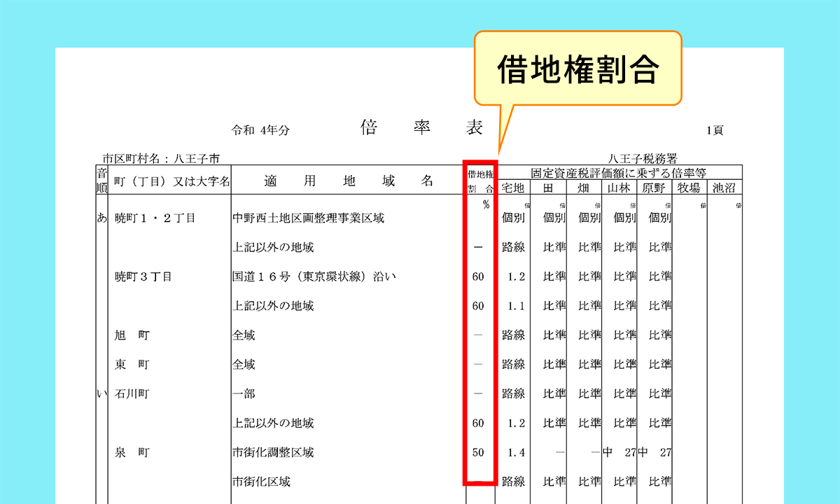840x504 pixels.
Task: Click the % unit under 借地権割合 column
Action: click(x=486, y=204)
